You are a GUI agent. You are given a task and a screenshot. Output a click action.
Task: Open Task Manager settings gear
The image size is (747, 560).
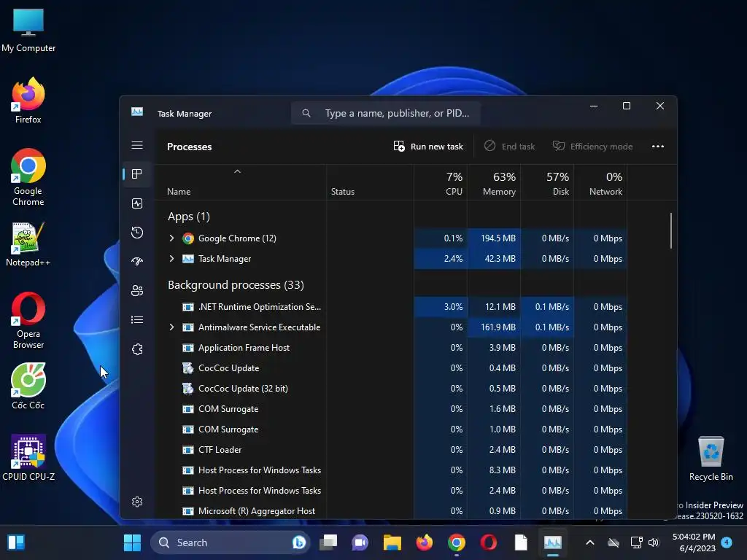137,502
